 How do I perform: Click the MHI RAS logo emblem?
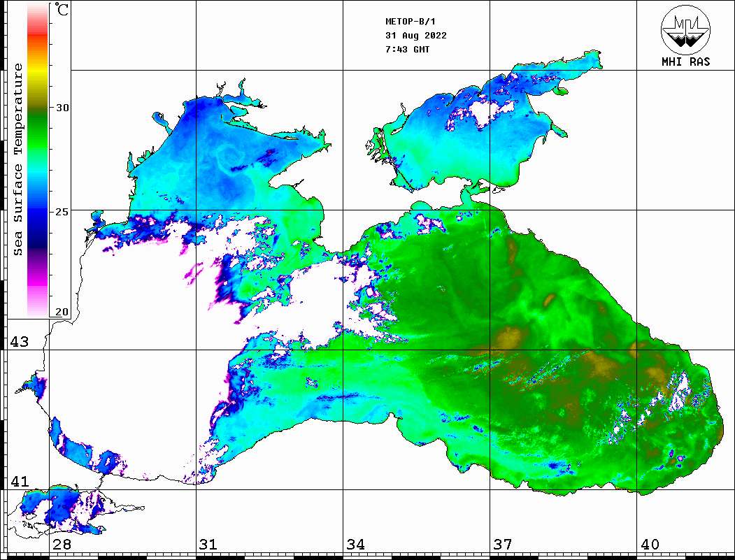685,29
